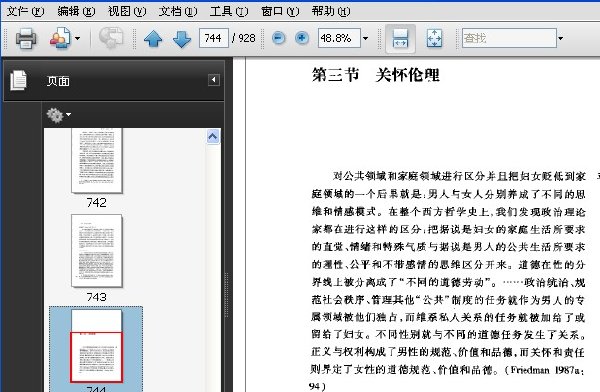Open the zoom level dropdown arrow
600x392 pixels.
(365, 38)
